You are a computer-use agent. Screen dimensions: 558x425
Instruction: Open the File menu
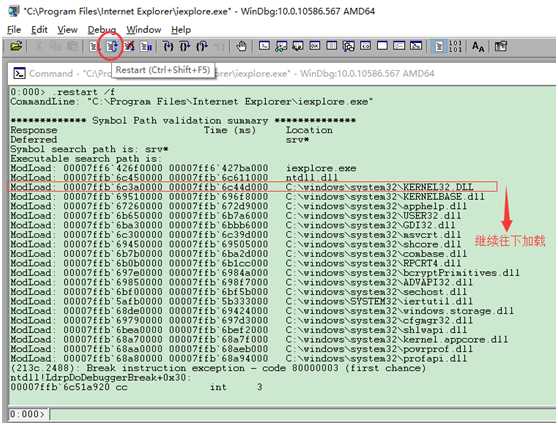14,30
